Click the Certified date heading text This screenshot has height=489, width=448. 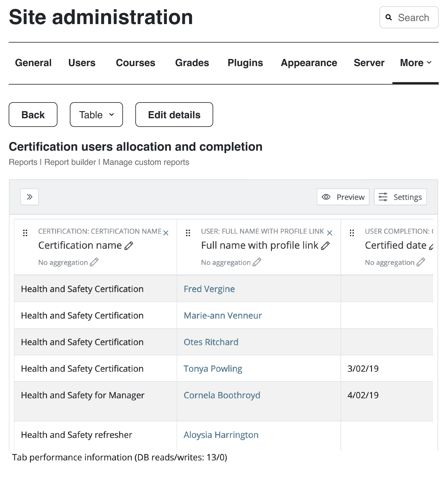point(395,245)
